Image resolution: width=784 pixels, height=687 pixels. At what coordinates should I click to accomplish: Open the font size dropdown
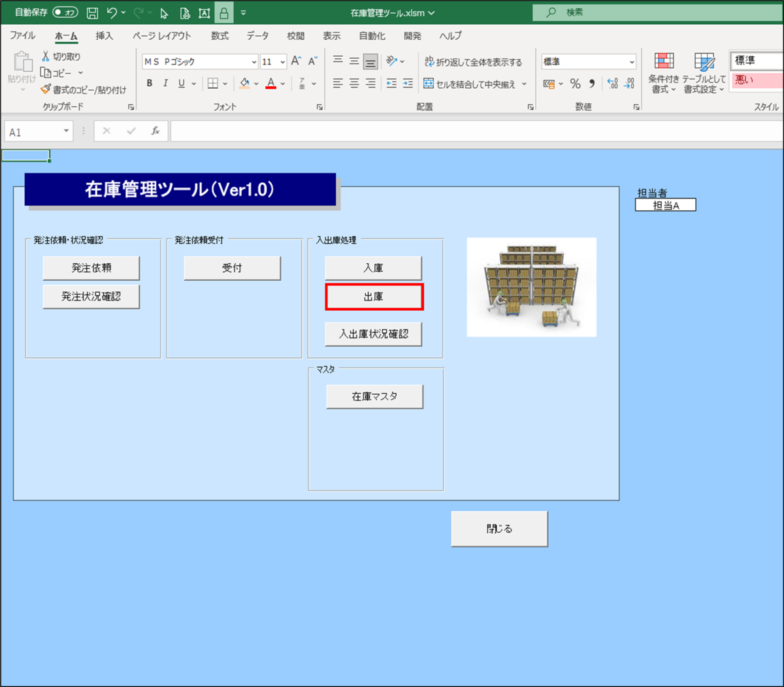282,61
